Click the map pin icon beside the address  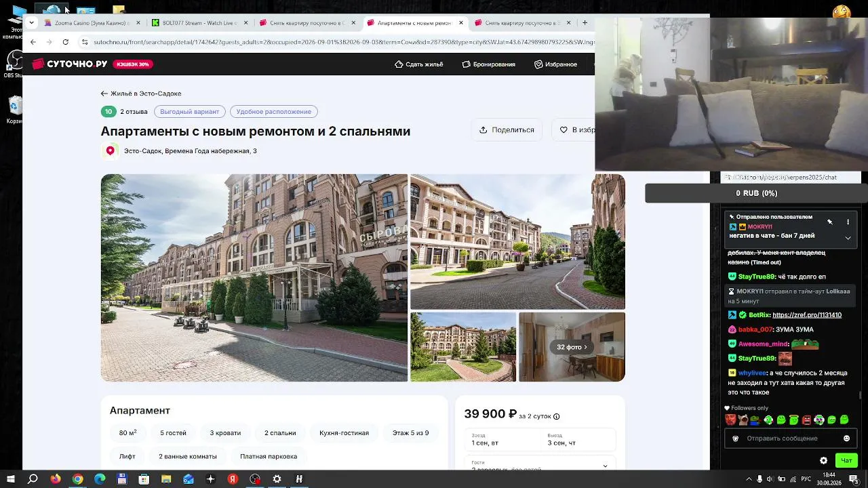pos(110,151)
